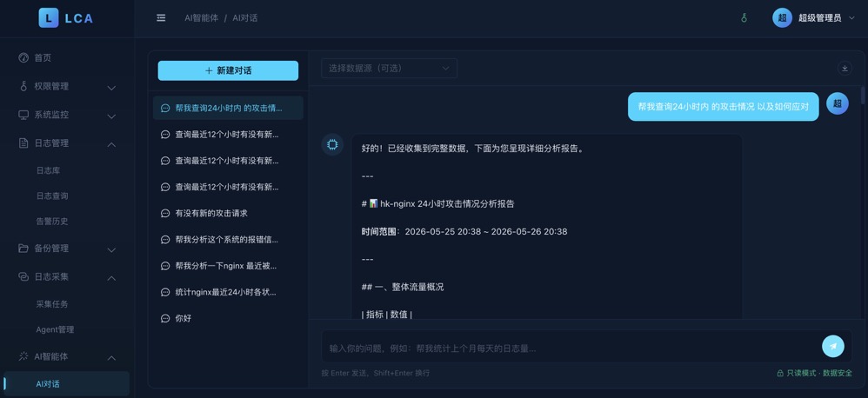This screenshot has width=868, height=398.
Task: Open conversation 帮我查询24小时内 的攻击情
Action: 228,108
